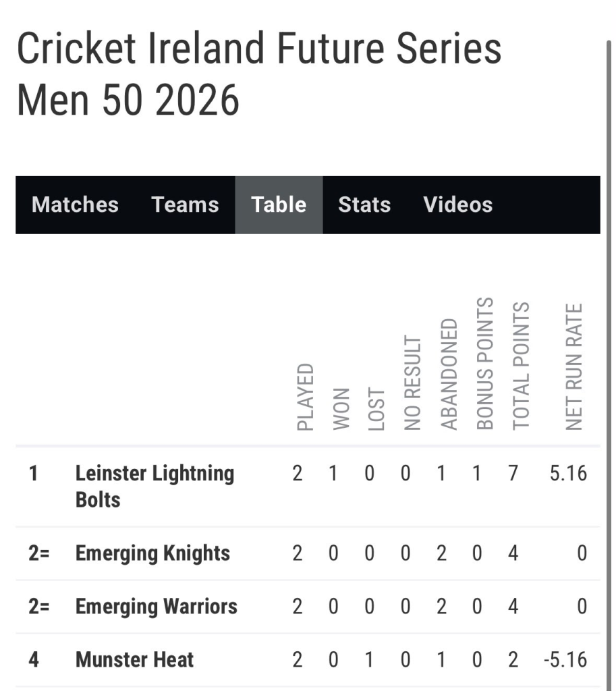This screenshot has height=691, width=616.
Task: Click the PLAYED column header
Action: click(306, 397)
